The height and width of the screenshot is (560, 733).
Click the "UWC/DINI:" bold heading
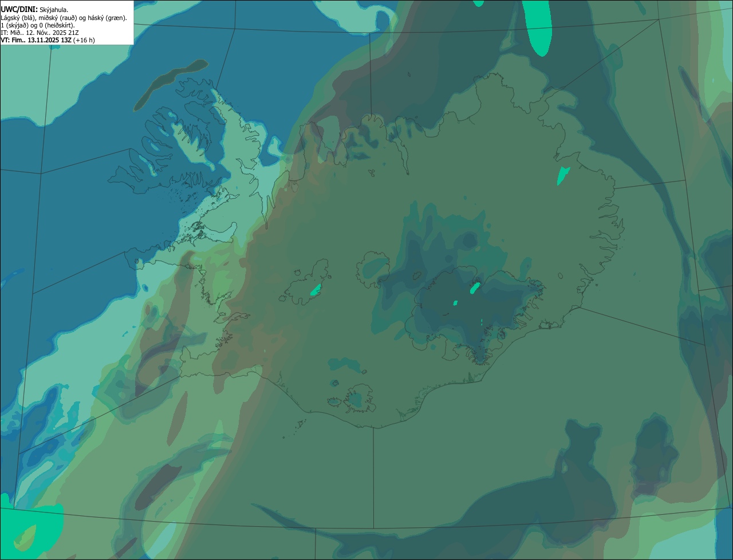pyautogui.click(x=19, y=9)
